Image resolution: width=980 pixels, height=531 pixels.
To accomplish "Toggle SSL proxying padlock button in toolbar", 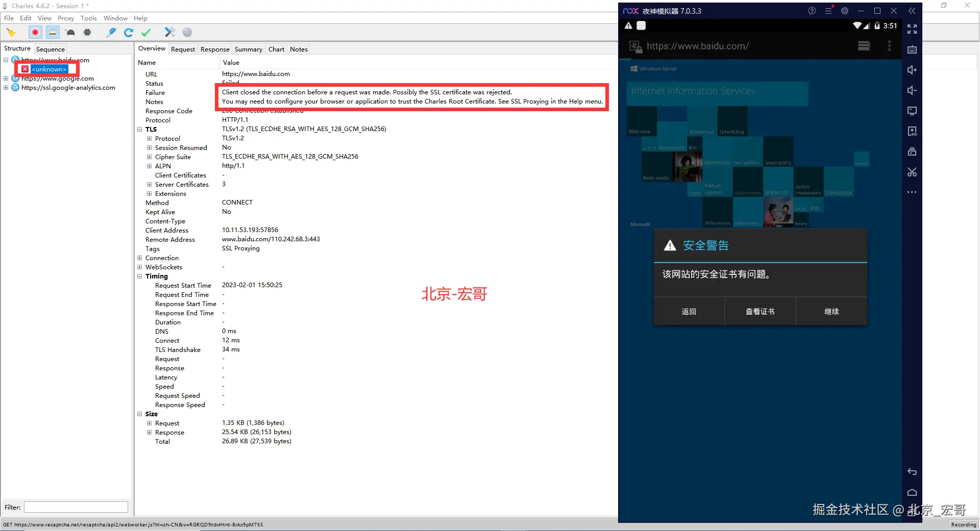I will (53, 33).
